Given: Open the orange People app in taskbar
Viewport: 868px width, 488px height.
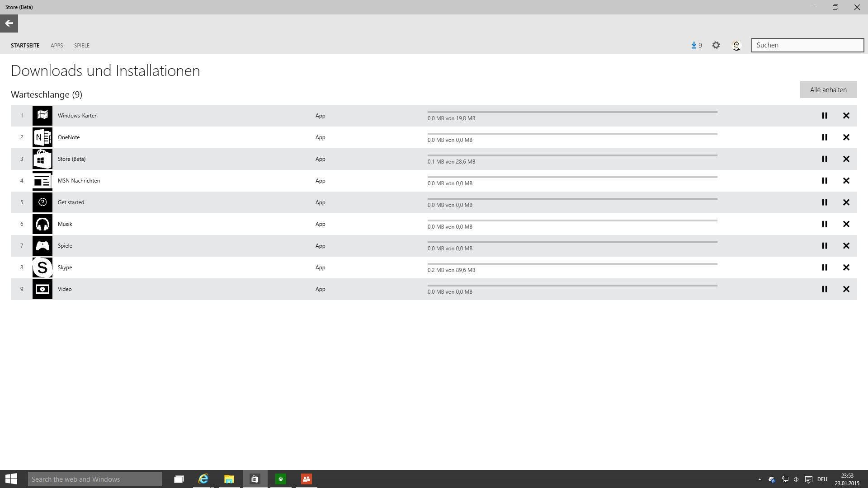Looking at the screenshot, I should [307, 479].
